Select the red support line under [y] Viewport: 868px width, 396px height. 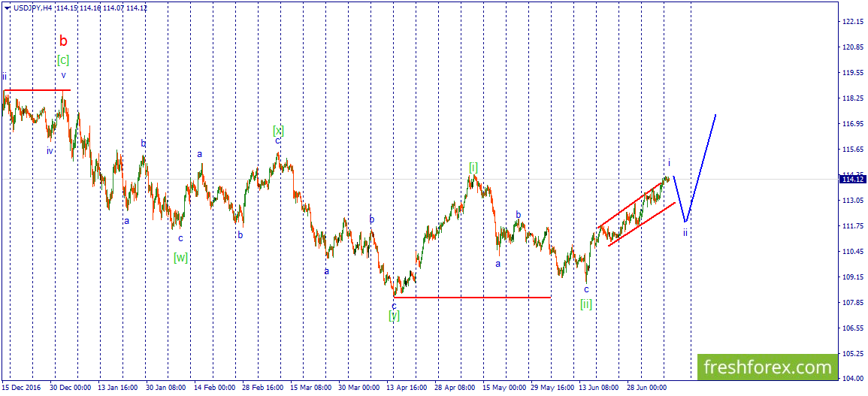tap(472, 298)
